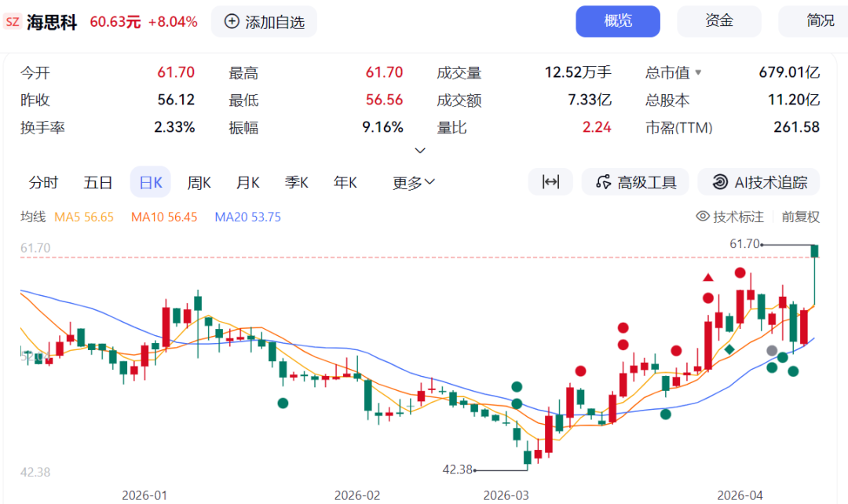Click the green diamond signal marker
The width and height of the screenshot is (848, 504).
pyautogui.click(x=729, y=349)
